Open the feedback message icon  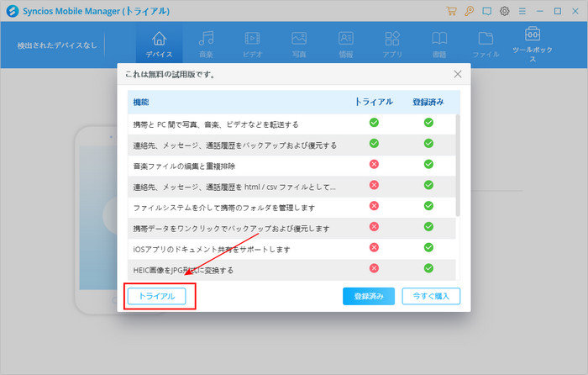(486, 11)
